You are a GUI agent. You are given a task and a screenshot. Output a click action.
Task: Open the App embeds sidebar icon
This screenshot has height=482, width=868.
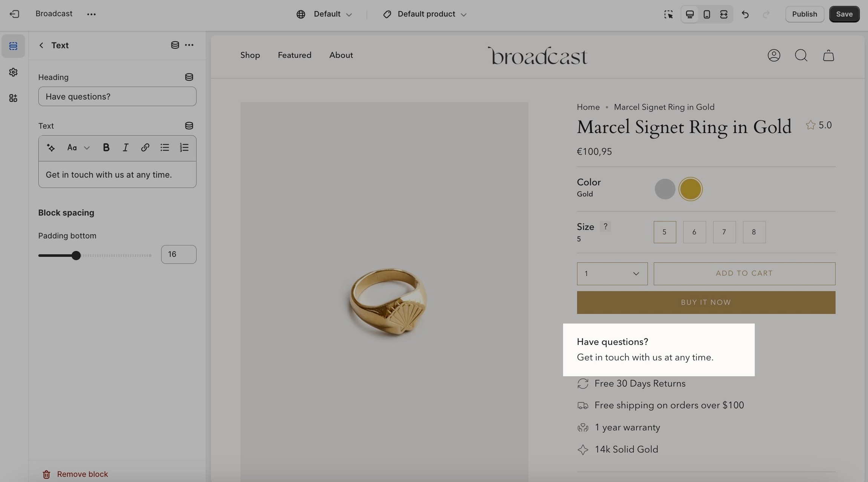13,98
